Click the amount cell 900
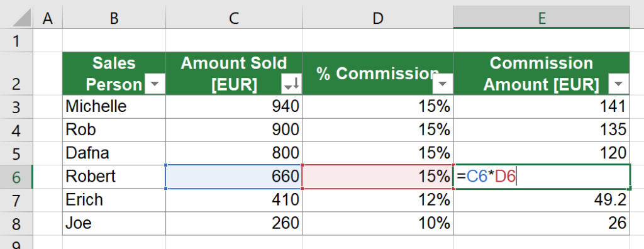 coord(234,130)
